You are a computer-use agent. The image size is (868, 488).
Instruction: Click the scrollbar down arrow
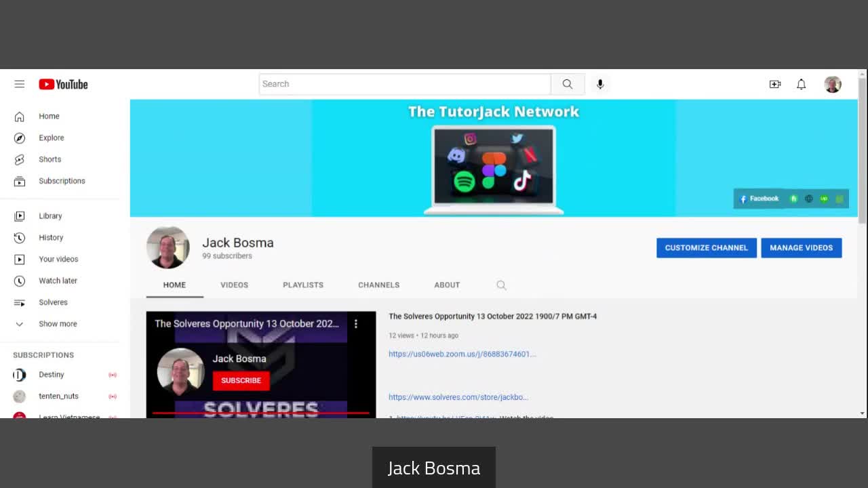pyautogui.click(x=863, y=413)
